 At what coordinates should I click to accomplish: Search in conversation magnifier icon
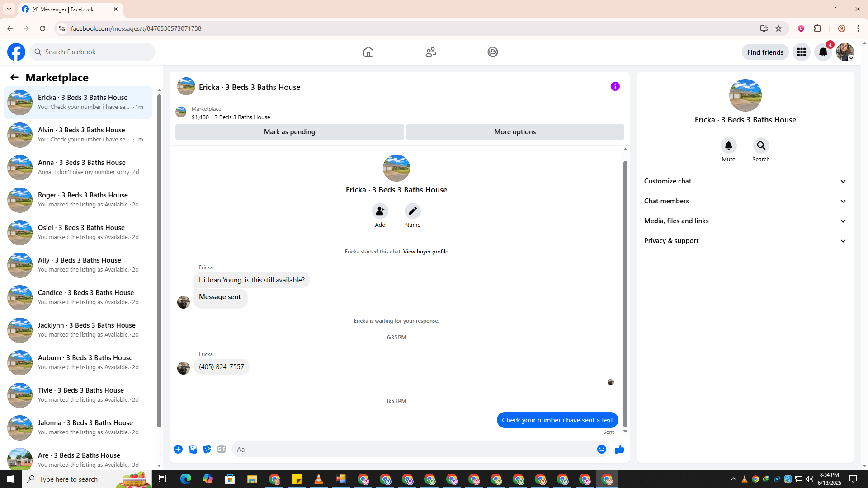click(x=761, y=145)
